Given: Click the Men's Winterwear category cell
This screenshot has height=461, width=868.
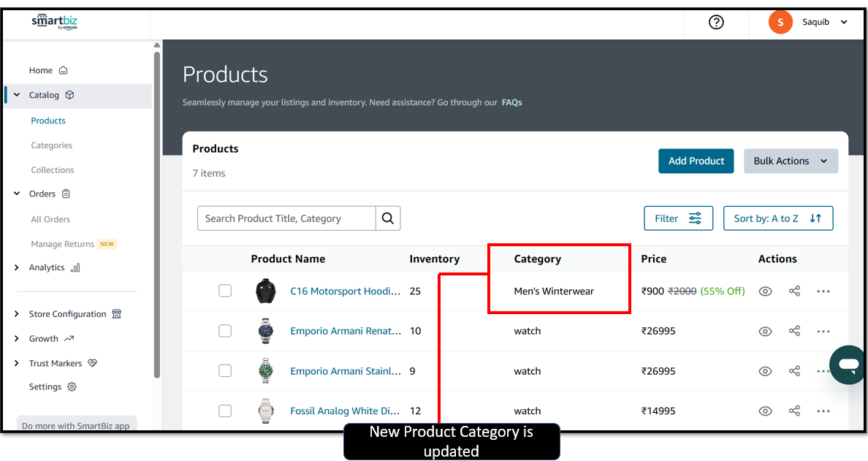Looking at the screenshot, I should (554, 291).
